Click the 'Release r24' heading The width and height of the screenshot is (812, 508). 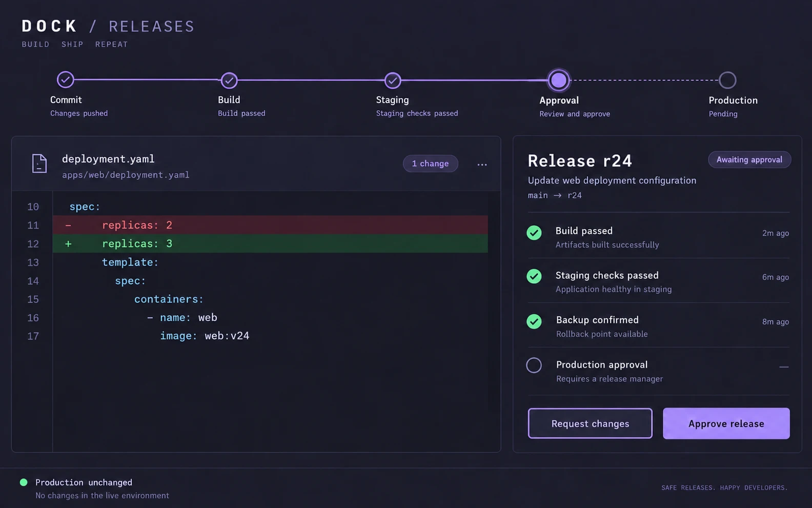click(x=580, y=161)
